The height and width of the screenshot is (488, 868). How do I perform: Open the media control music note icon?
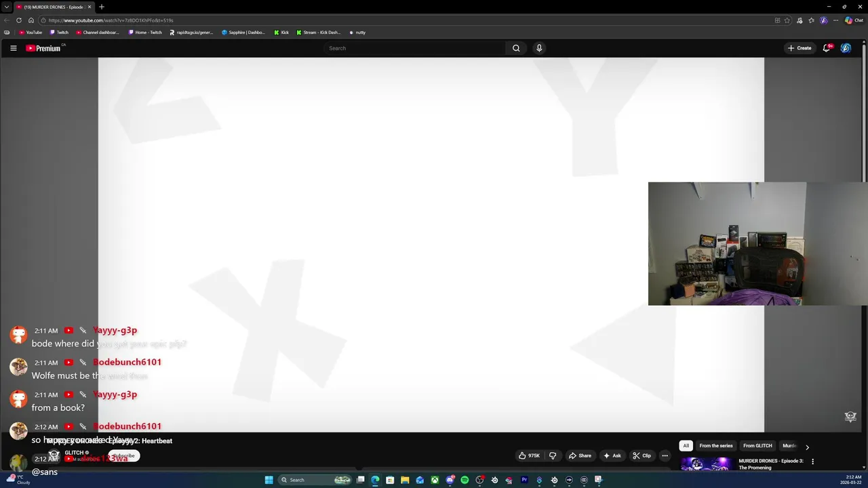(x=800, y=20)
